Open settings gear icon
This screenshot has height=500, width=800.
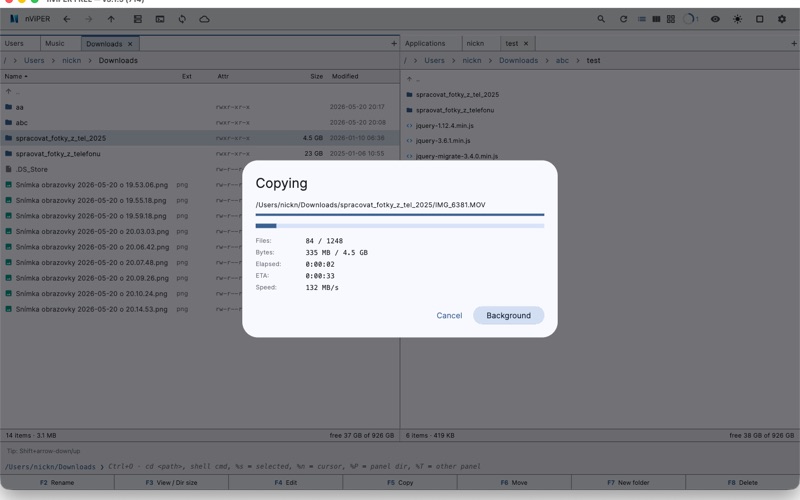click(782, 19)
